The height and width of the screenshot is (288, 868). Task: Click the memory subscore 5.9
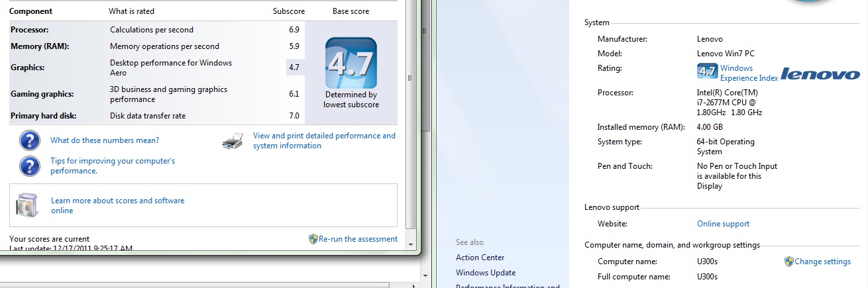point(294,46)
